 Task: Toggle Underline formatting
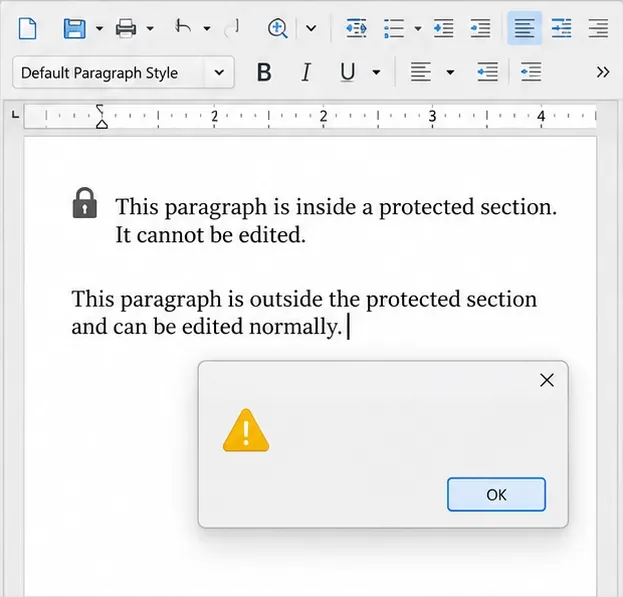348,73
